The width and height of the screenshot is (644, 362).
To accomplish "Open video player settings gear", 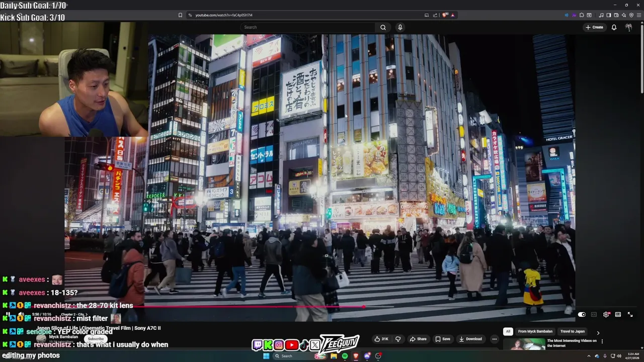I will (606, 315).
